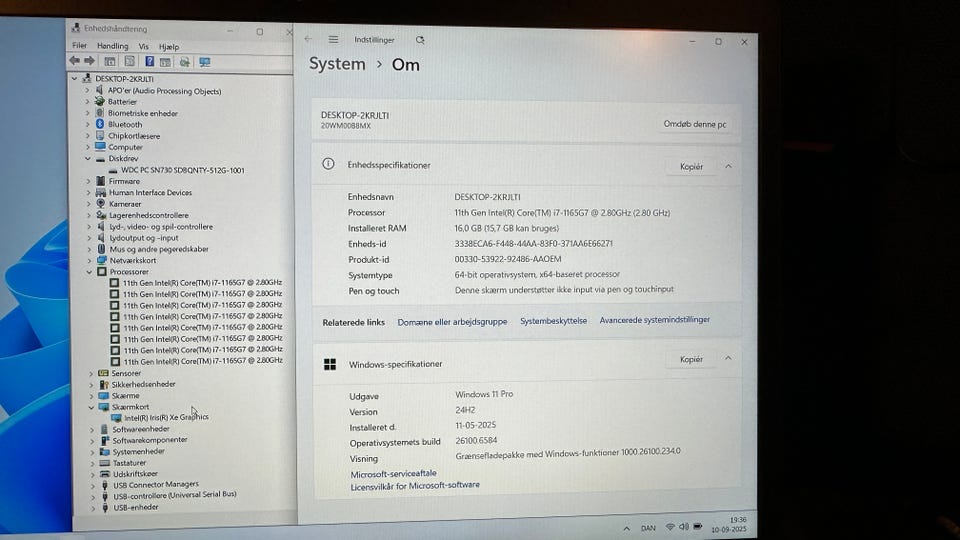The height and width of the screenshot is (540, 960).
Task: Click DAN input language indicator
Action: point(648,528)
